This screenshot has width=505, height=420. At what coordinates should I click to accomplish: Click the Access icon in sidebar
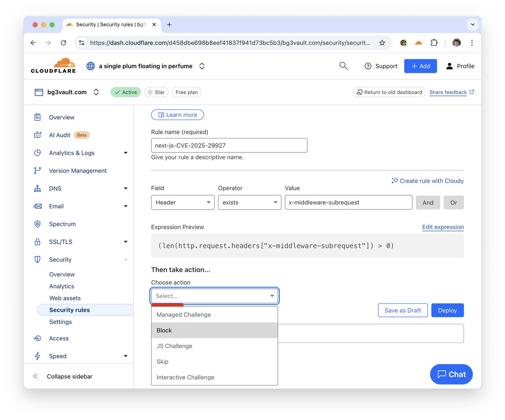(37, 338)
